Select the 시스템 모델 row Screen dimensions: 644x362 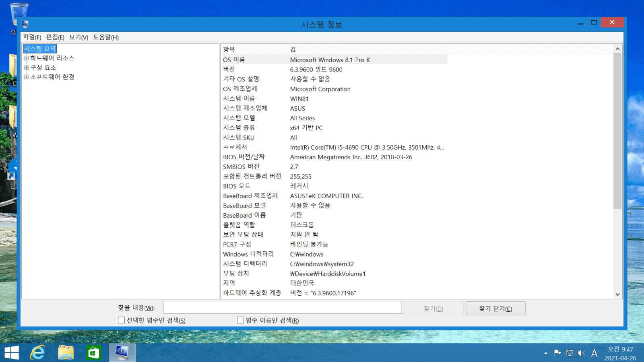click(334, 118)
